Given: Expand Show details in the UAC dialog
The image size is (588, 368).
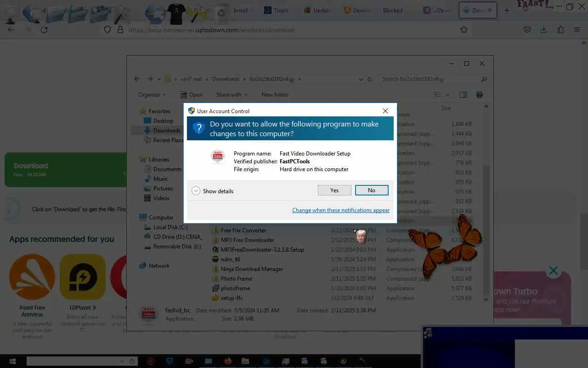Looking at the screenshot, I should coord(213,191).
